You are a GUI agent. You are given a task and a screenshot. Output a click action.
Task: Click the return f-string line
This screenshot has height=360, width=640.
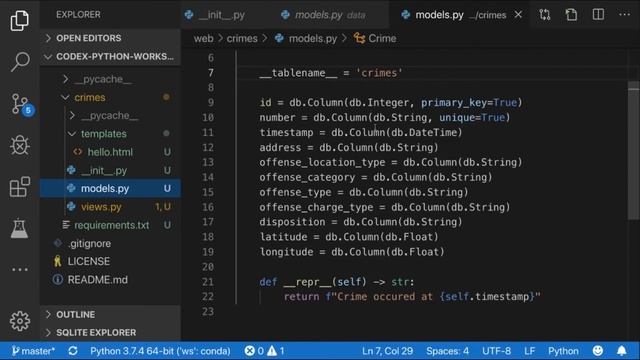(x=412, y=297)
